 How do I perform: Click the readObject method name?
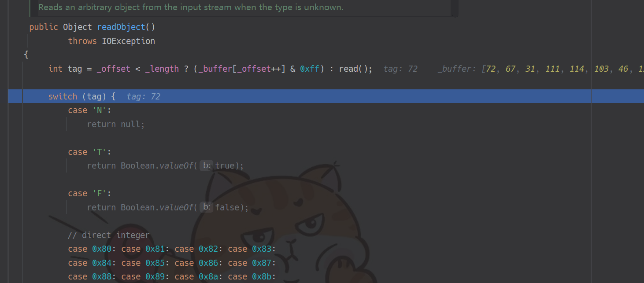click(121, 27)
